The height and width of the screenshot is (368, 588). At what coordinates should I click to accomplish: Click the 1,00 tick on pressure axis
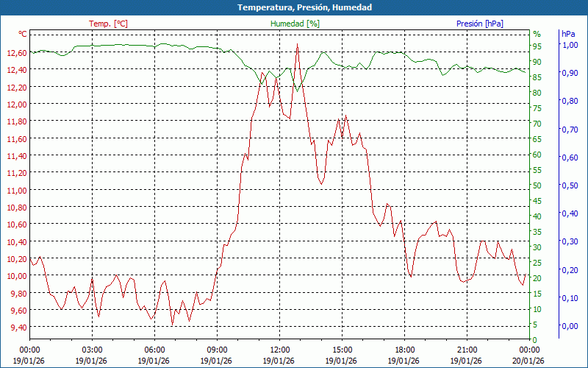point(570,45)
